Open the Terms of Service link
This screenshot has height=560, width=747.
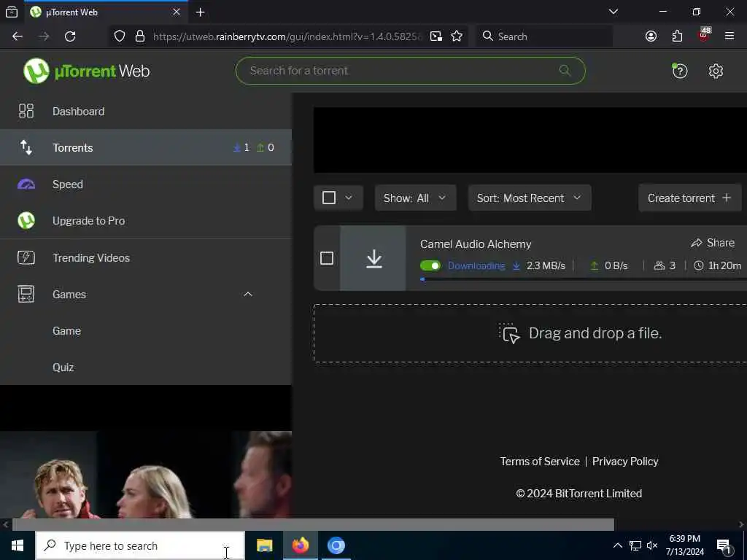[539, 461]
